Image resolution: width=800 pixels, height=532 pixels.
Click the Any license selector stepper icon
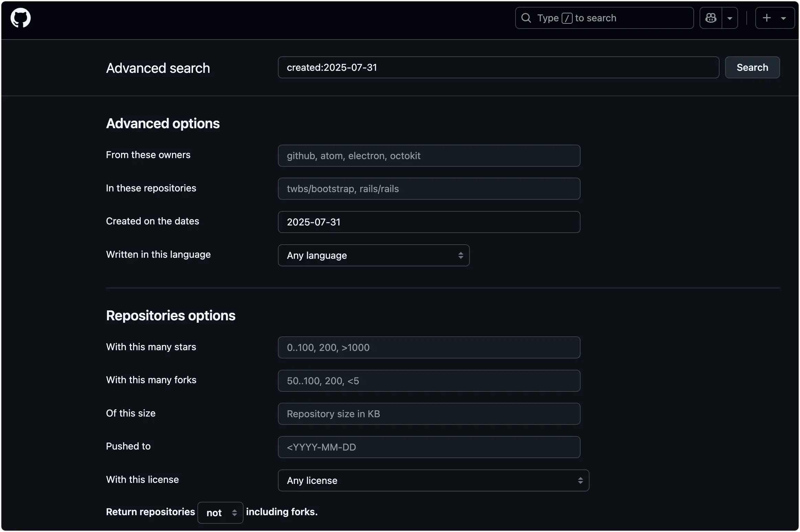pos(580,480)
